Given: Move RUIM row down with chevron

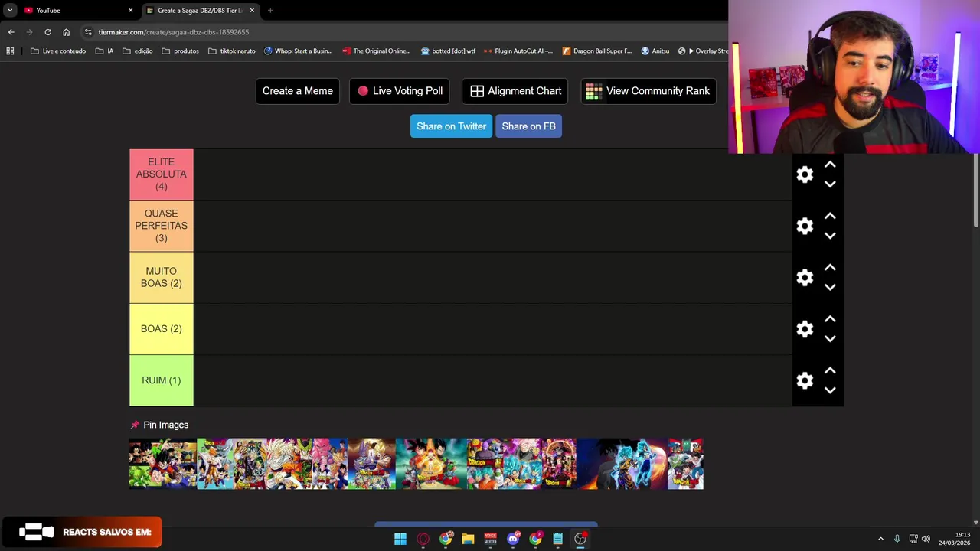Looking at the screenshot, I should click(830, 390).
